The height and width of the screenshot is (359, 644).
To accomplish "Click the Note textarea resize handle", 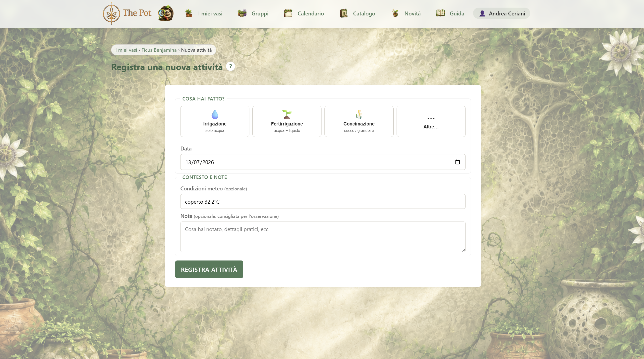I will click(464, 250).
